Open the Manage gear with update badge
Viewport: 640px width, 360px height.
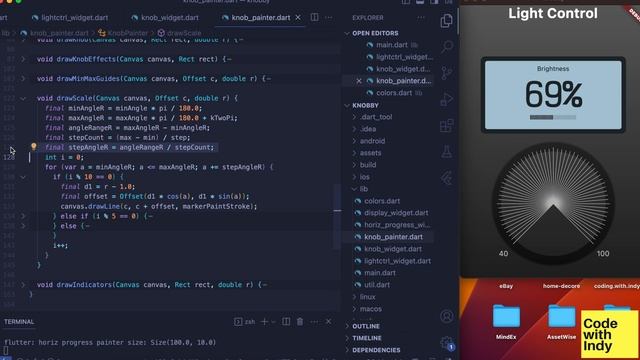pyautogui.click(x=447, y=343)
